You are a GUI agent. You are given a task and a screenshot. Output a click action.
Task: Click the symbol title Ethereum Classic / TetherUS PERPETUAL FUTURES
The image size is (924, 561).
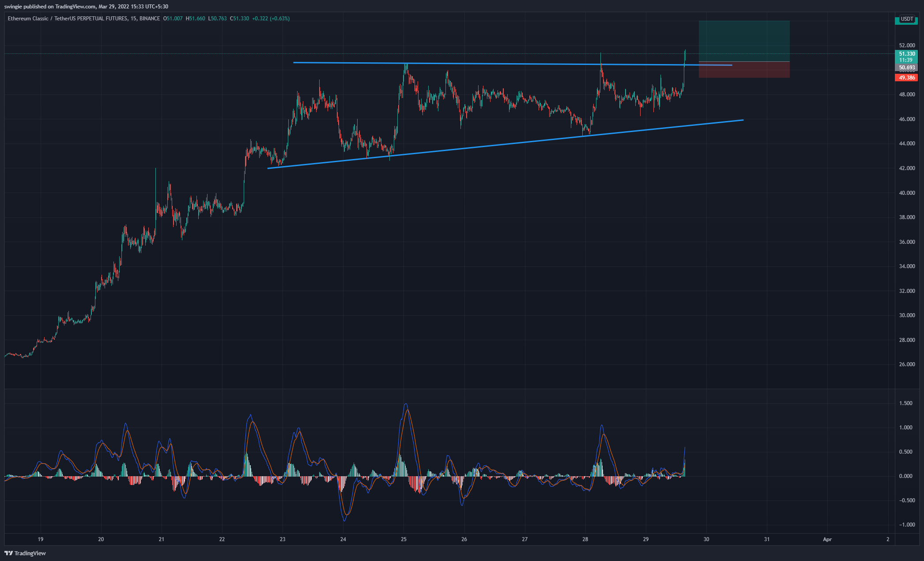coord(68,19)
